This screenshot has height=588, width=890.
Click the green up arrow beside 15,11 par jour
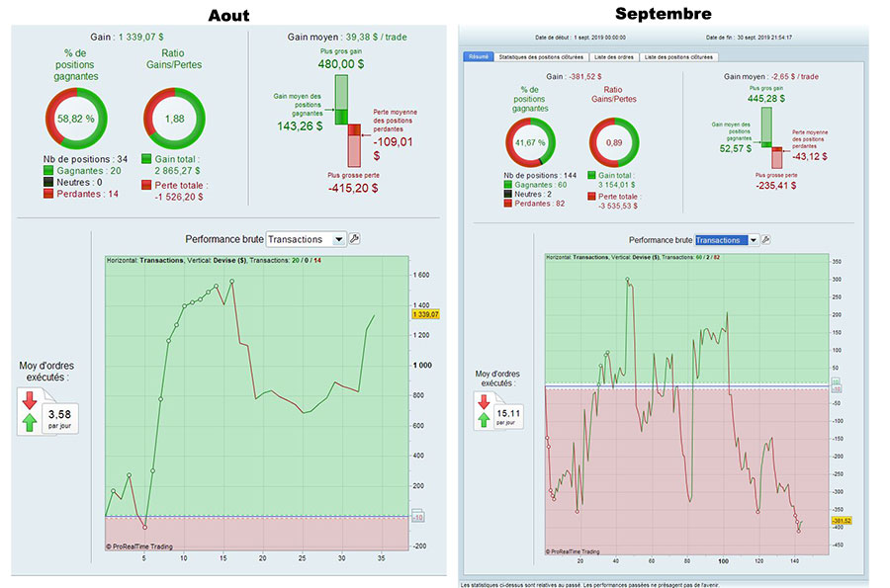[484, 420]
